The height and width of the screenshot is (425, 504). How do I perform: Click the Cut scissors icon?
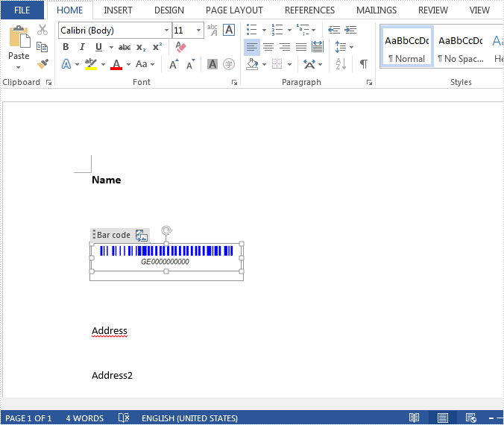click(42, 30)
